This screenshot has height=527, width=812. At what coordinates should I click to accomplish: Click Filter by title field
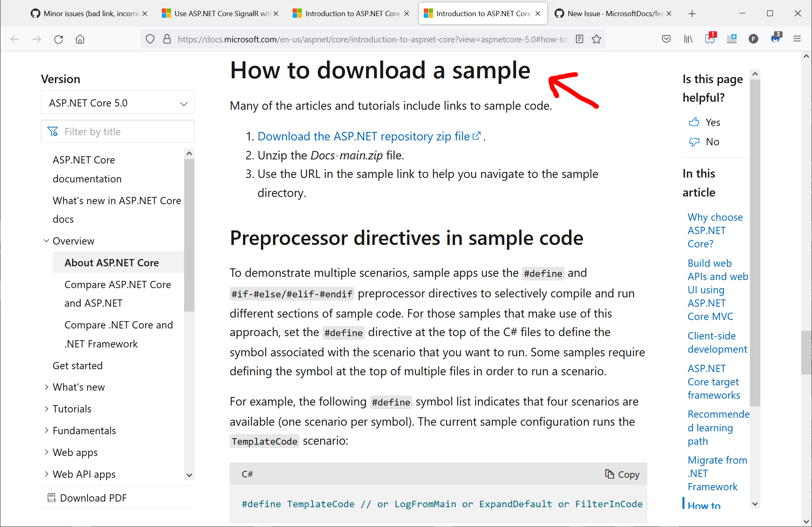(x=117, y=132)
